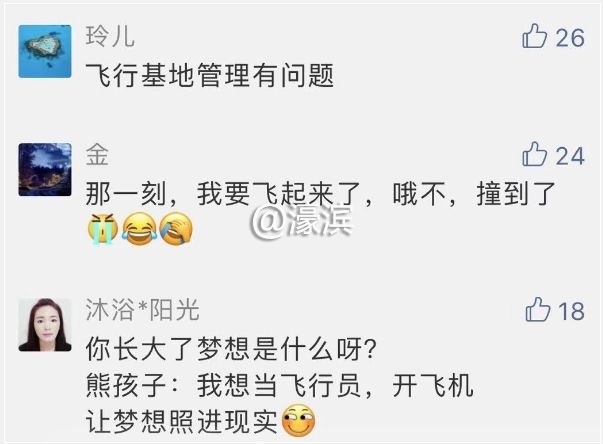Tap the 24 like count
Screen dimensions: 603x444
tap(570, 156)
